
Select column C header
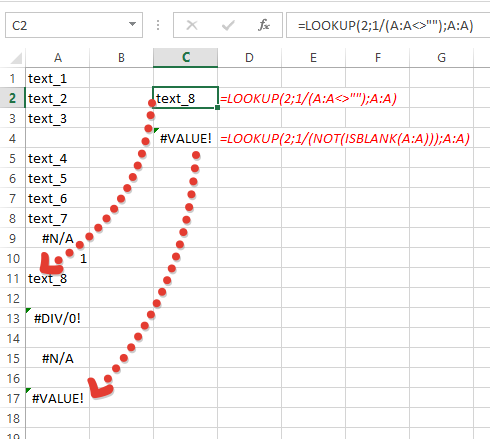tap(186, 58)
